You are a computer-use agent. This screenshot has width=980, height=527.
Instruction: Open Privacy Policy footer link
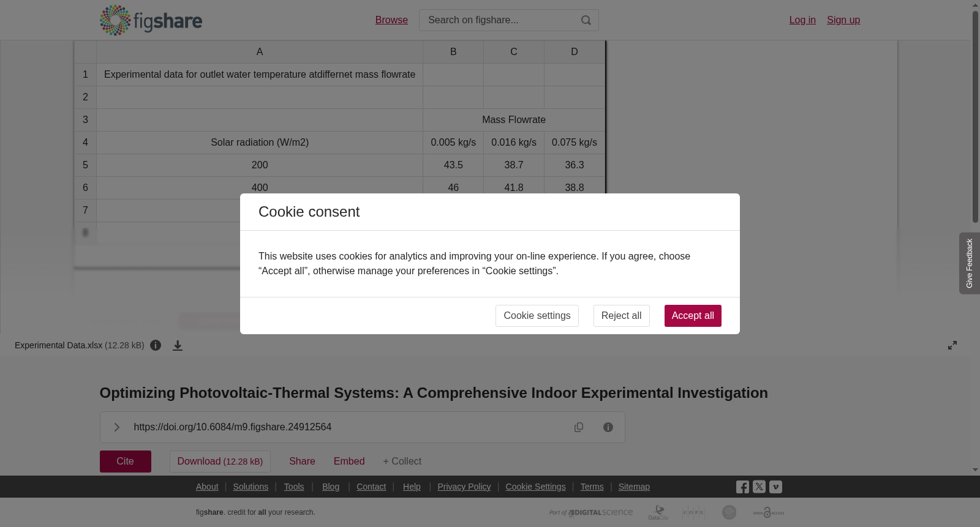coord(464,487)
